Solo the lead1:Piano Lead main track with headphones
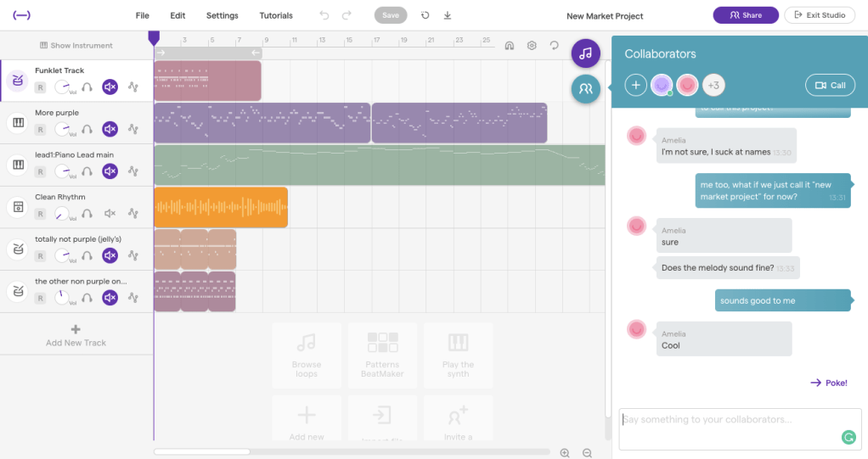The image size is (868, 459). coord(87,171)
